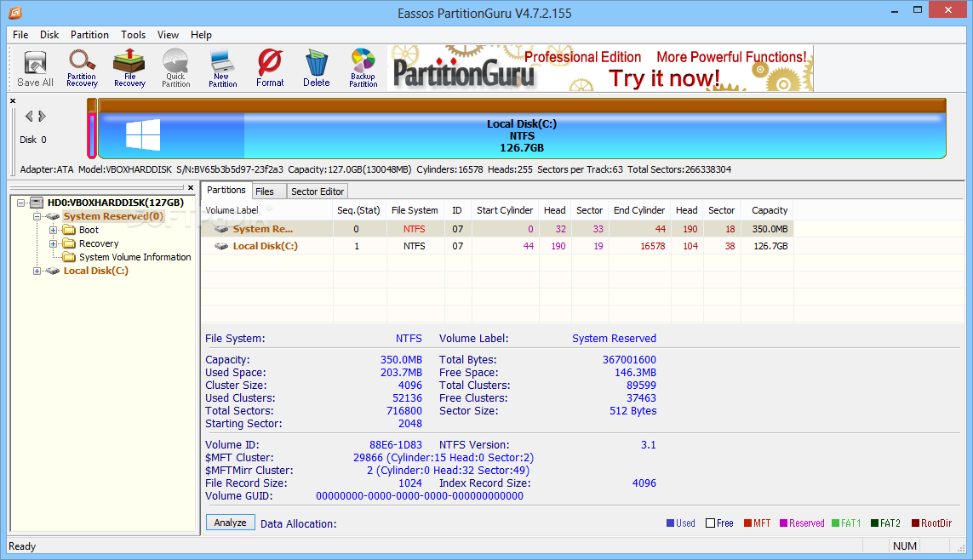Click the Save All toolbar icon
The width and height of the screenshot is (973, 560).
coord(36,69)
